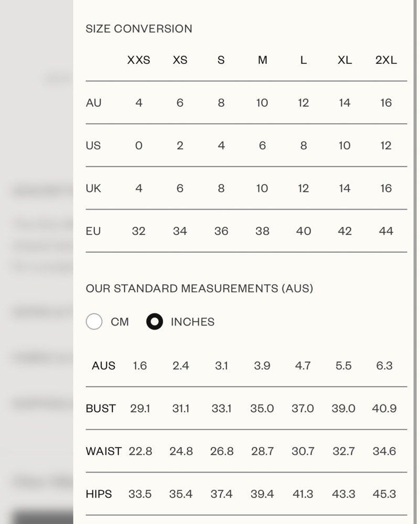
Task: Click the EU row label
Action: pyautogui.click(x=93, y=231)
